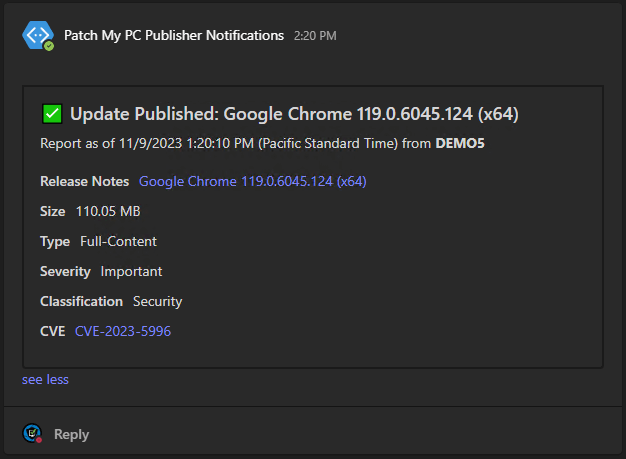Click the Release Notes label
This screenshot has height=459, width=626.
tap(85, 181)
